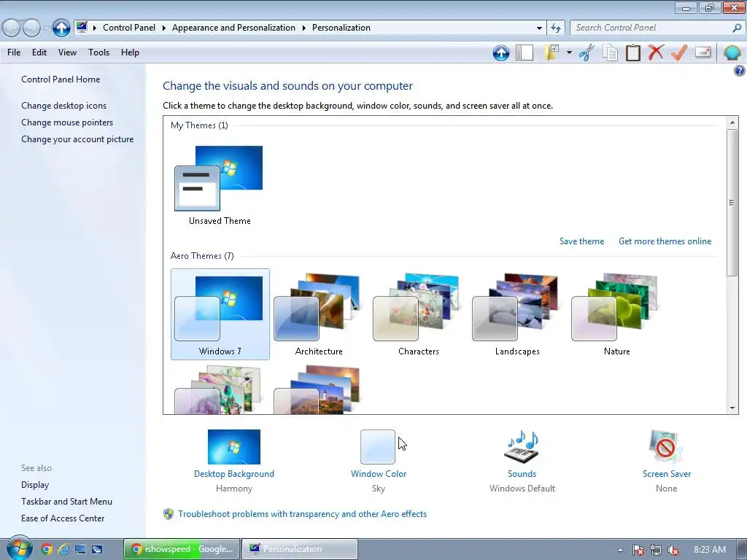
Task: Select the Architecture theme
Action: pyautogui.click(x=319, y=314)
